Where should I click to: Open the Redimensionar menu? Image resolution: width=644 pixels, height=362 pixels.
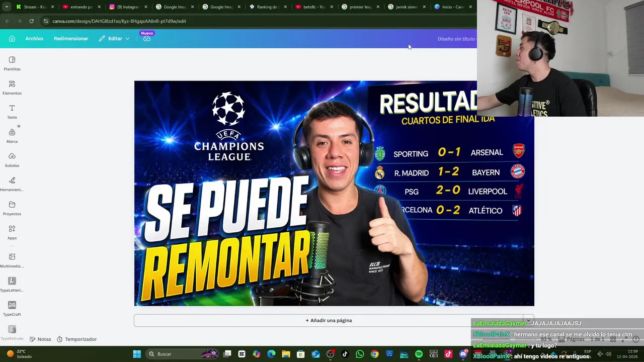tap(71, 39)
